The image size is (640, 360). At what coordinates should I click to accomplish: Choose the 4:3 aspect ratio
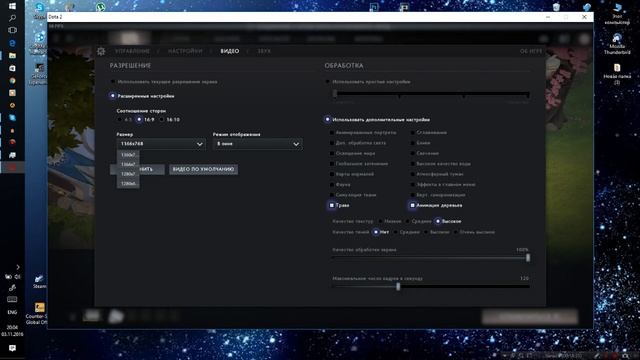pyautogui.click(x=119, y=120)
